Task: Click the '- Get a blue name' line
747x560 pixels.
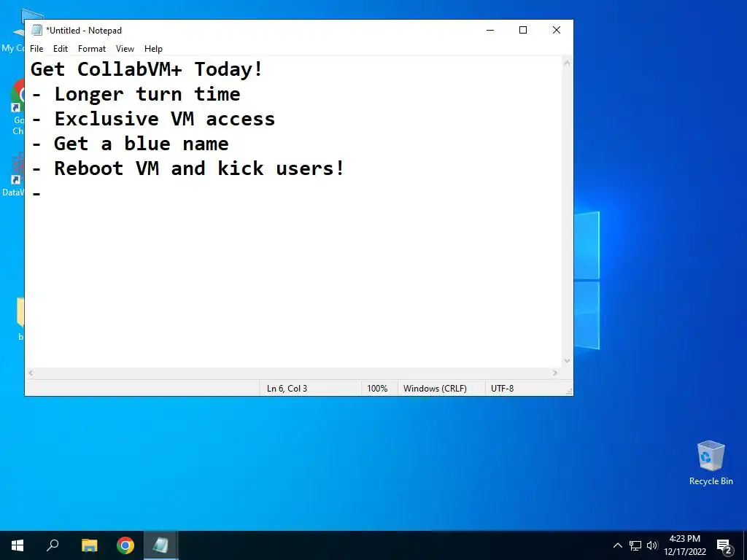Action: click(130, 144)
